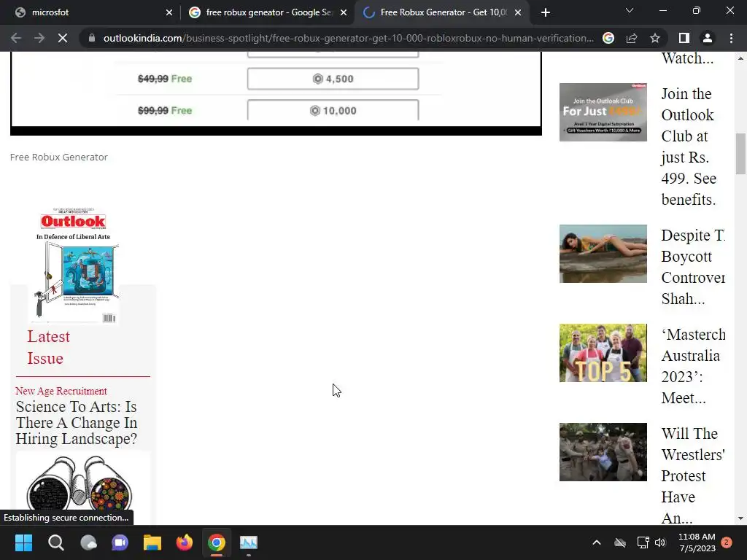747x560 pixels.
Task: Click the page scrollbar thumb
Action: click(740, 153)
